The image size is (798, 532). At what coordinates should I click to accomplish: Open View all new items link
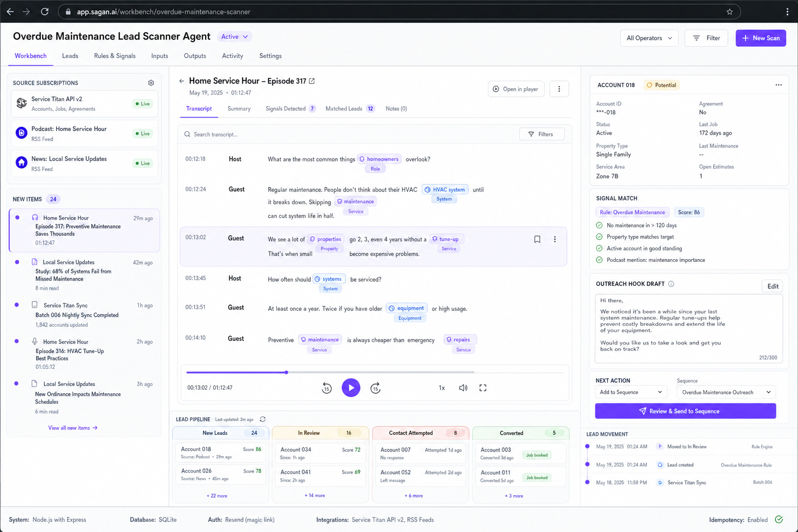tap(73, 428)
